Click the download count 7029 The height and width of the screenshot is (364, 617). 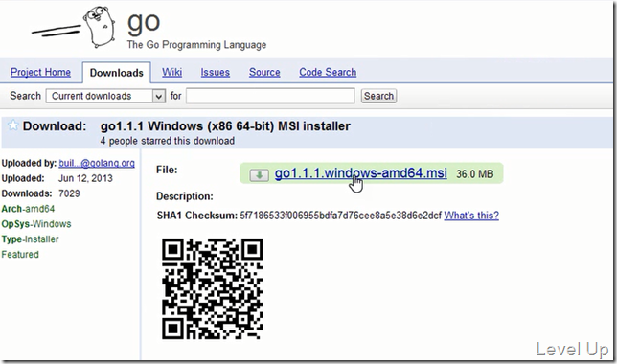[69, 193]
